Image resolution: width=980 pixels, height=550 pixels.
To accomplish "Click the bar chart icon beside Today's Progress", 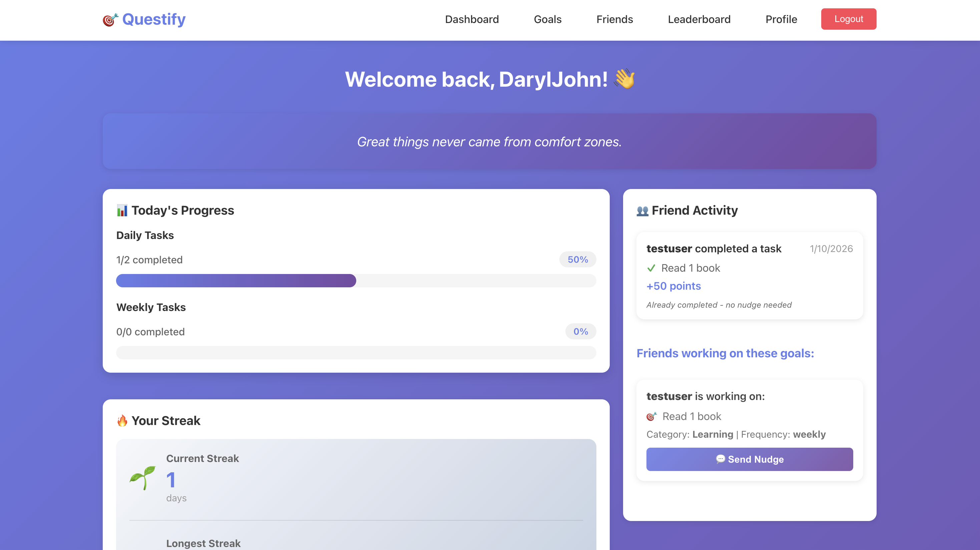I will 122,210.
